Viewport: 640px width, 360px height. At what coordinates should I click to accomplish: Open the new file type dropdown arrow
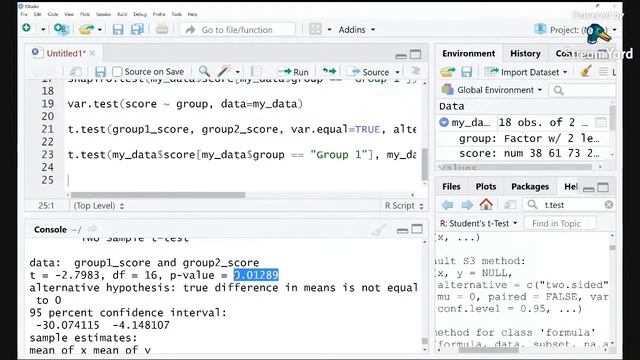coord(43,29)
